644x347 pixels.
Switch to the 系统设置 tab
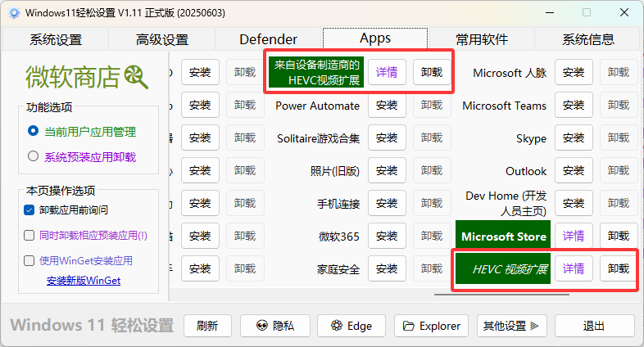tap(56, 39)
